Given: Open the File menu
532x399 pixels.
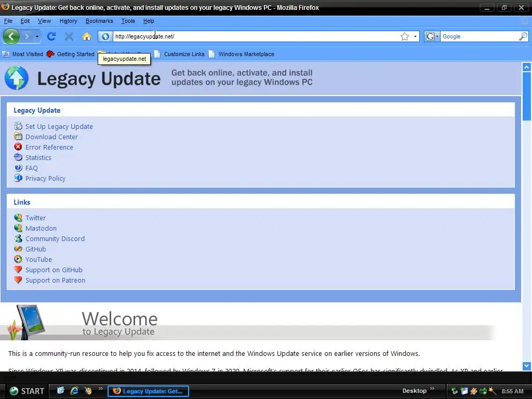Looking at the screenshot, I should point(8,21).
